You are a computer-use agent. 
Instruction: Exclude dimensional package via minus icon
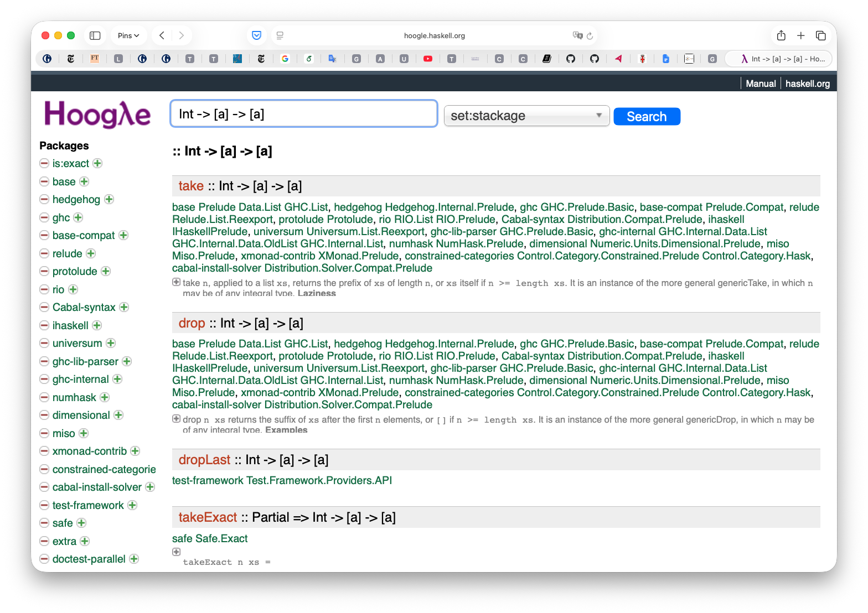44,415
